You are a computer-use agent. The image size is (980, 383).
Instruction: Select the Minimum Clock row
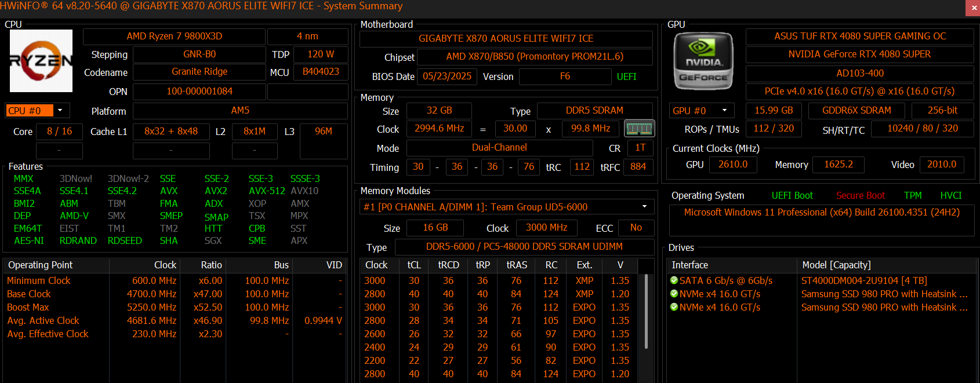click(x=175, y=280)
